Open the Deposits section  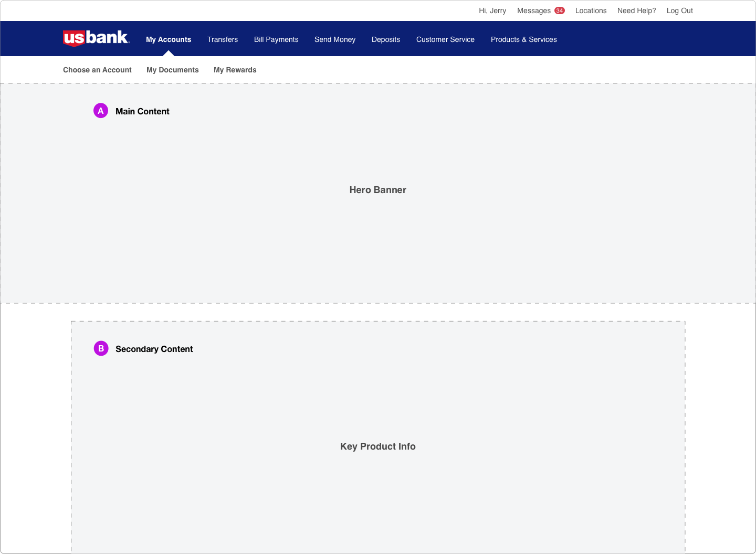click(386, 39)
